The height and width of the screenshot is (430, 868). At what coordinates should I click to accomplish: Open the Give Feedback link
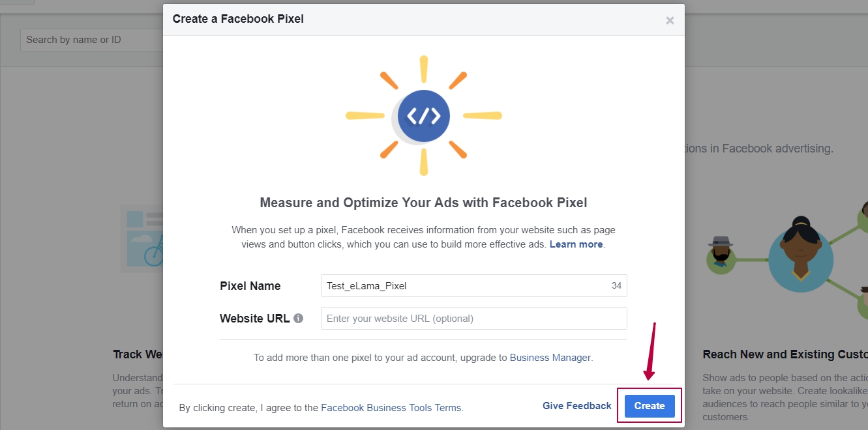pyautogui.click(x=577, y=405)
